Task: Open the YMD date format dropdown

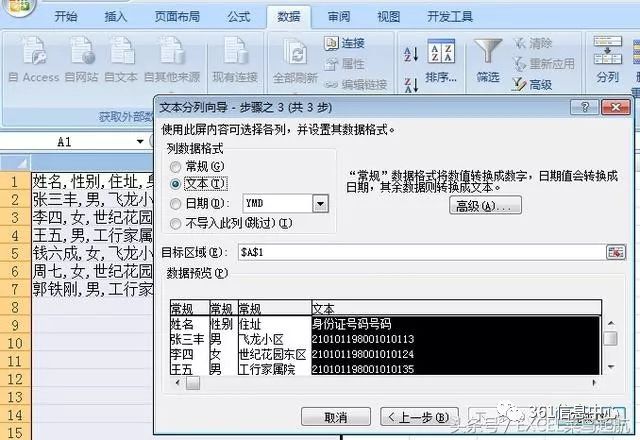Action: [x=320, y=203]
